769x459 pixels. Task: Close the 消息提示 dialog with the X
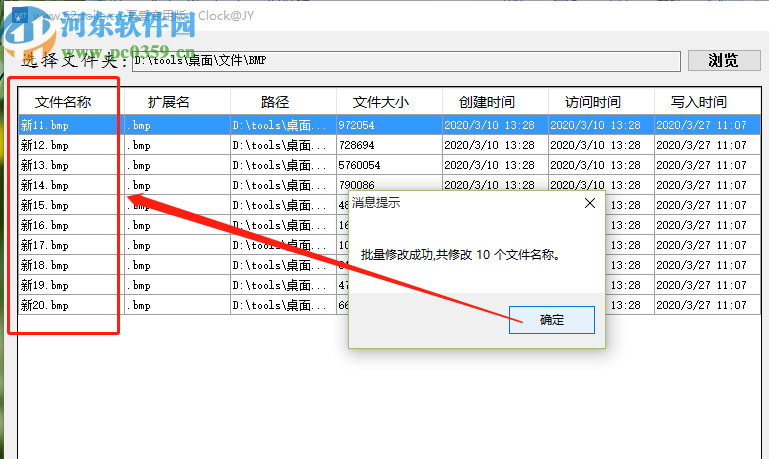(x=590, y=203)
